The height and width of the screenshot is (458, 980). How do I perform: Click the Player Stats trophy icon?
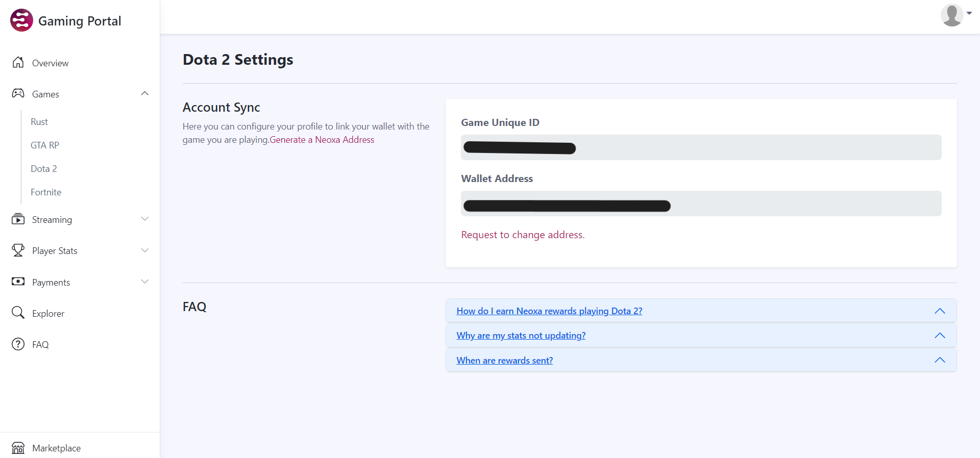(x=18, y=250)
